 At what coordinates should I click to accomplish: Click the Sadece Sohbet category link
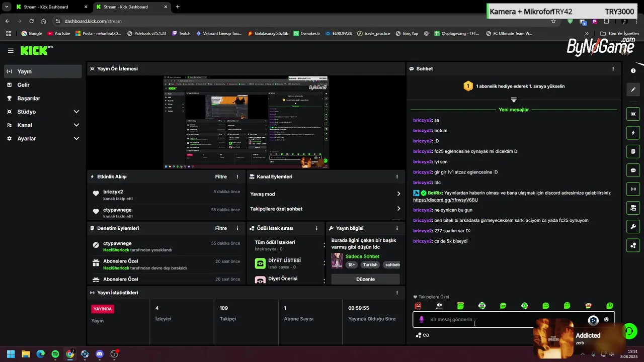(x=362, y=256)
